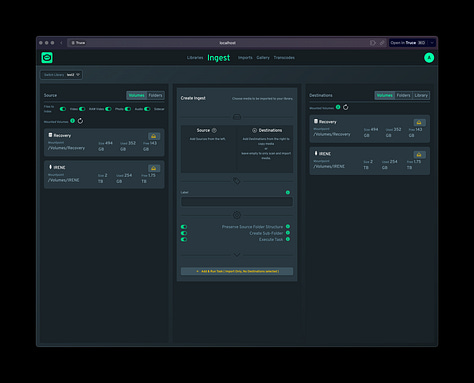
Task: Click the Label field info icon
Action: click(288, 192)
